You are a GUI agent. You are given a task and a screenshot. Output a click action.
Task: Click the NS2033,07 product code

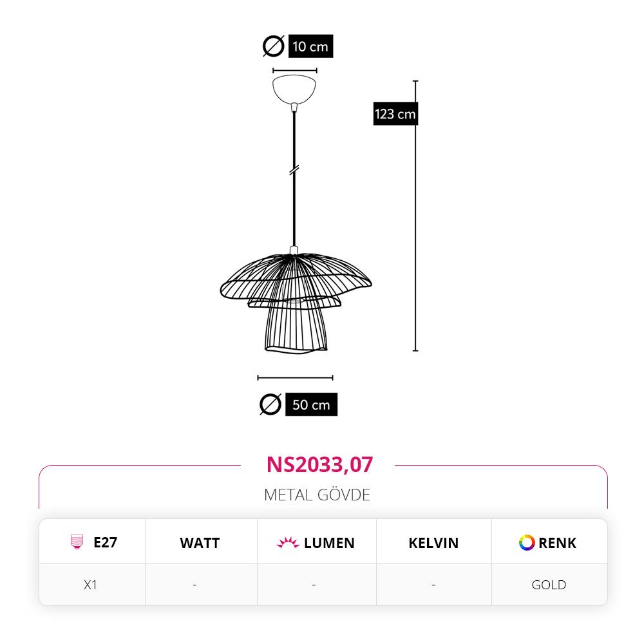tap(319, 464)
